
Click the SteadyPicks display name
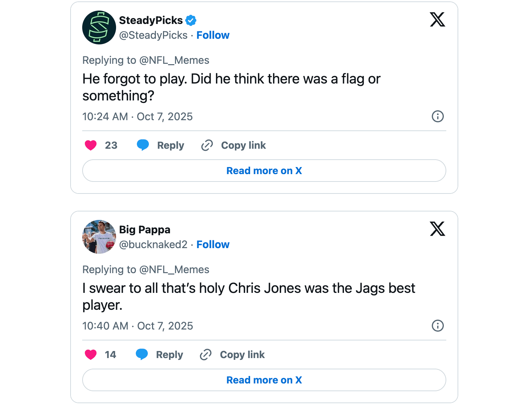[x=151, y=20]
